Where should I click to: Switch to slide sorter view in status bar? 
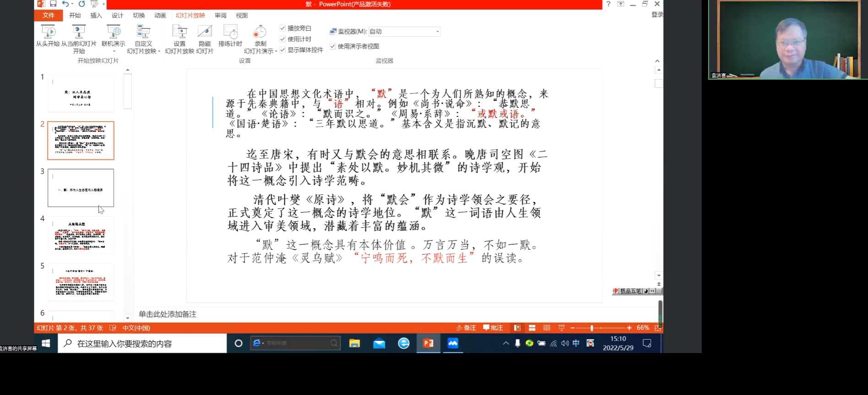click(532, 328)
